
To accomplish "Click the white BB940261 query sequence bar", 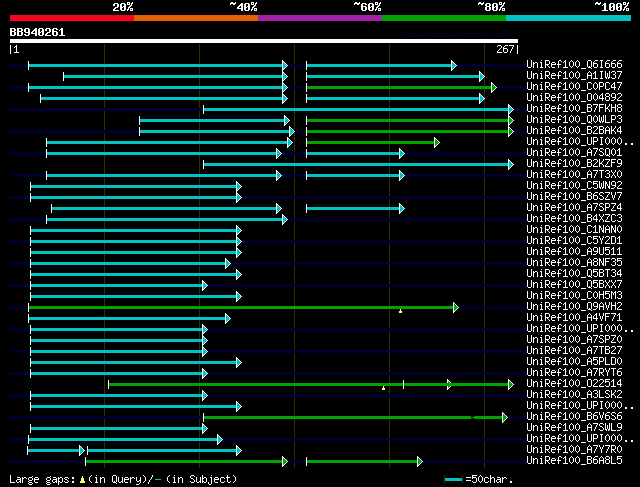I will (264, 41).
